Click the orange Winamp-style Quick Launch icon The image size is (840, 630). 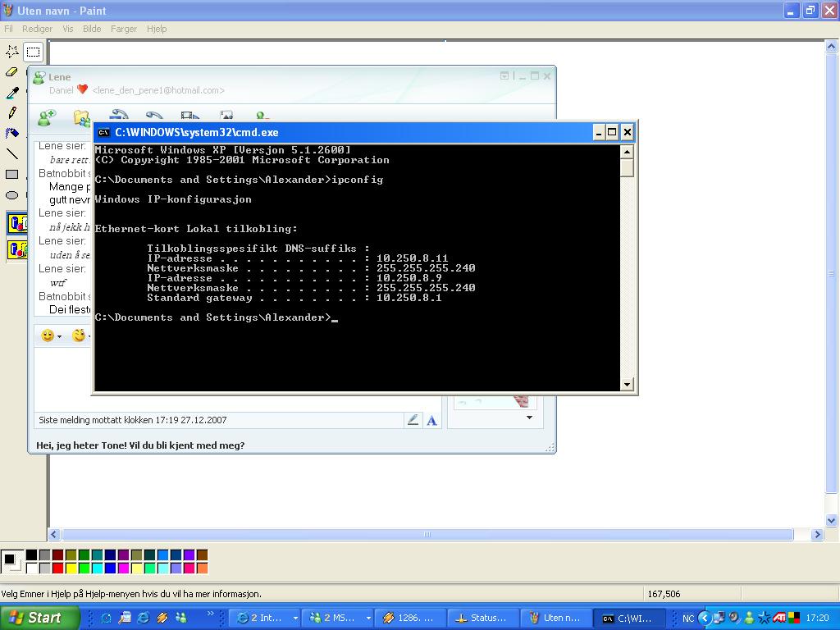(162, 618)
